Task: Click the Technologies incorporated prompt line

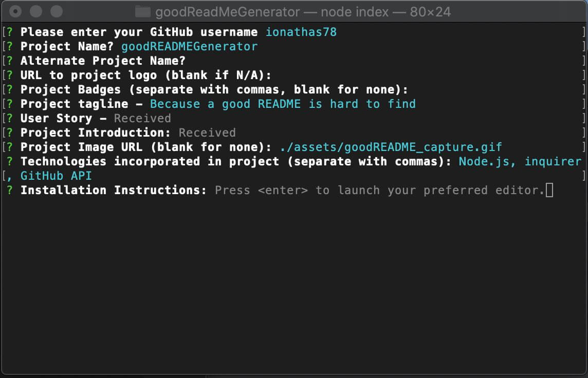Action: click(216, 161)
